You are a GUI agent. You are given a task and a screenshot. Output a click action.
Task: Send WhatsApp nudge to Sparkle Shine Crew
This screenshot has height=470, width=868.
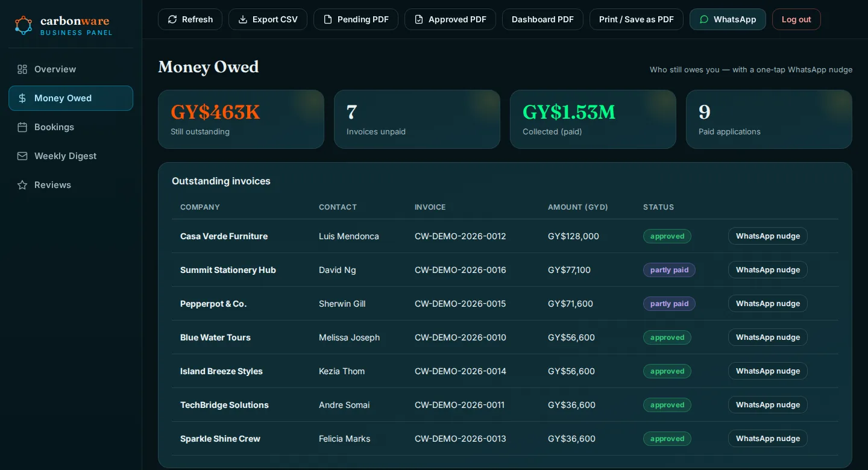click(x=768, y=439)
